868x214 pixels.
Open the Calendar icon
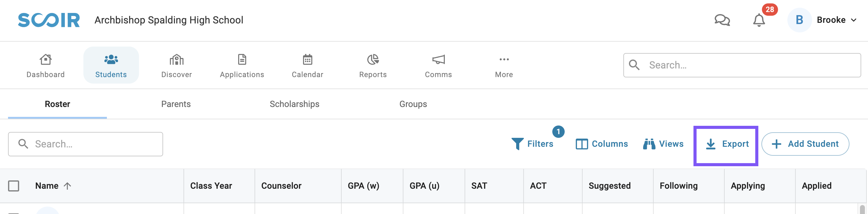click(x=307, y=60)
